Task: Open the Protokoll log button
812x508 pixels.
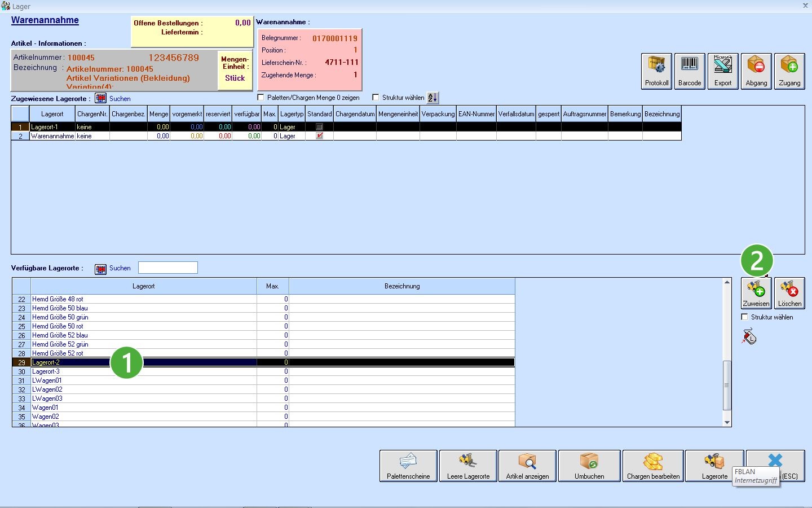Action: pyautogui.click(x=656, y=71)
